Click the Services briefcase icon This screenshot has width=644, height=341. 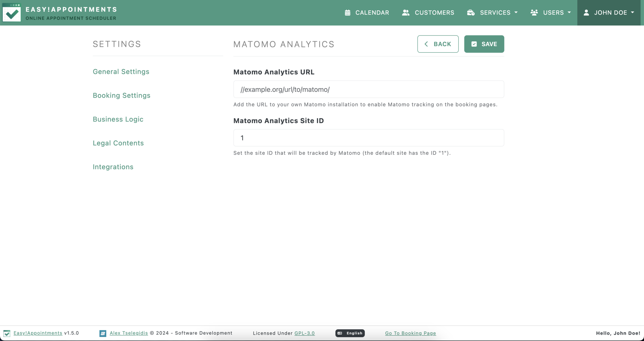pos(470,13)
